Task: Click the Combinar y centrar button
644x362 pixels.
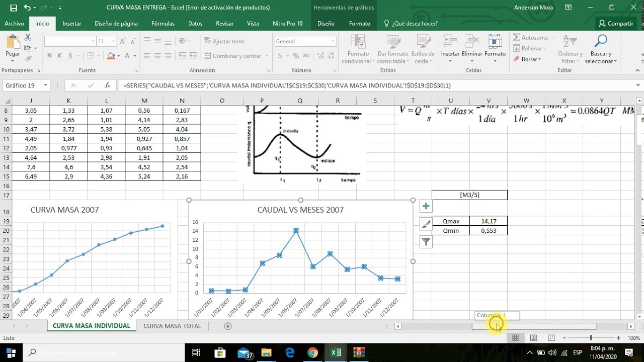Action: 232,56
